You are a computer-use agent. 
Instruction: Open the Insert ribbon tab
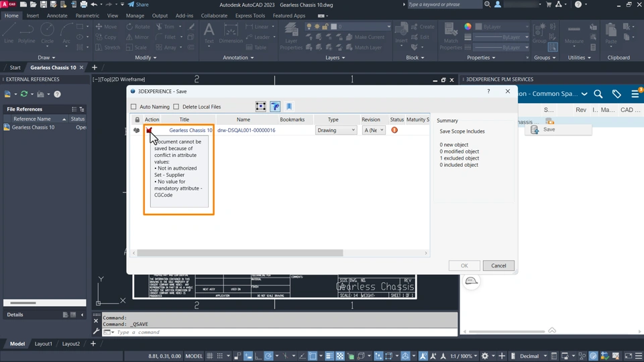(32, 15)
